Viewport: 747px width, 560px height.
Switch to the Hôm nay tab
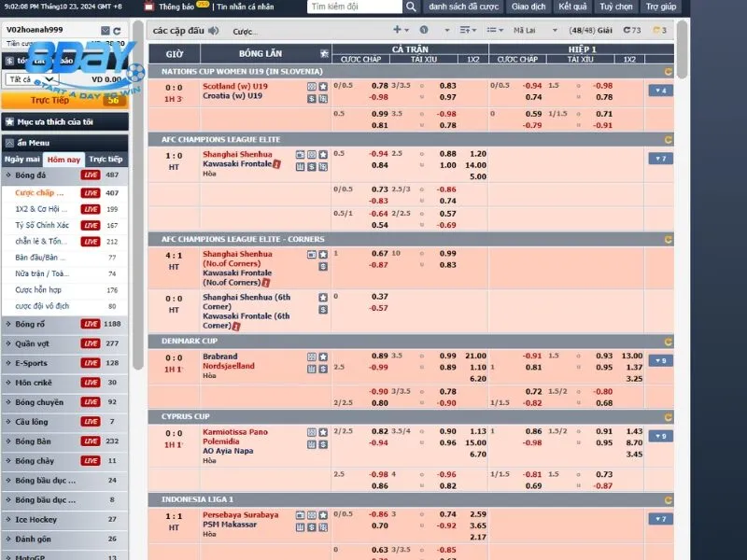(x=63, y=160)
